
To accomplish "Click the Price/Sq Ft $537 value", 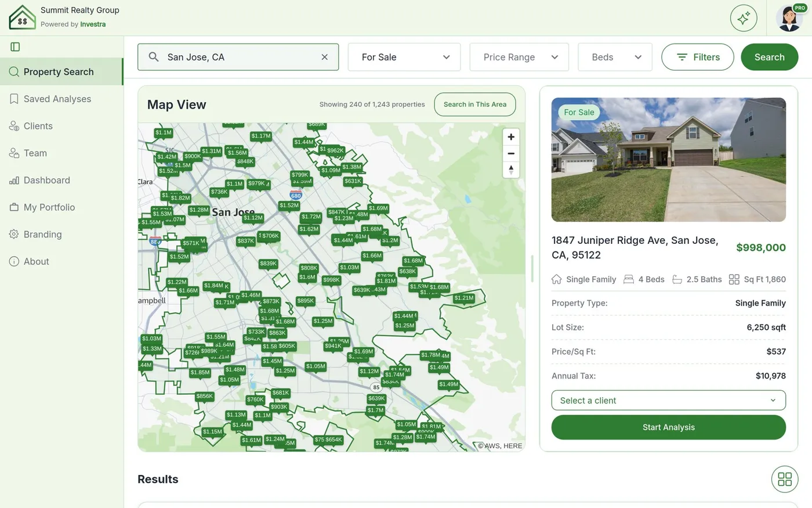I will 776,352.
